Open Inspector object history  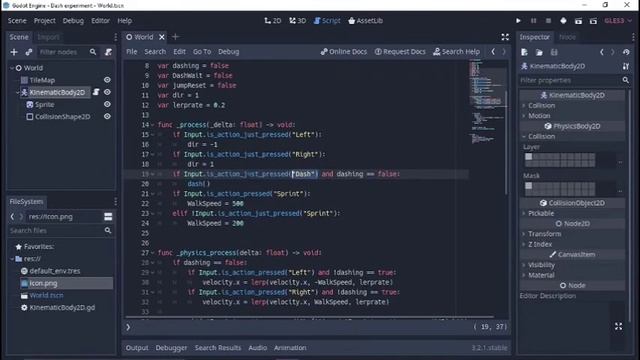(626, 52)
